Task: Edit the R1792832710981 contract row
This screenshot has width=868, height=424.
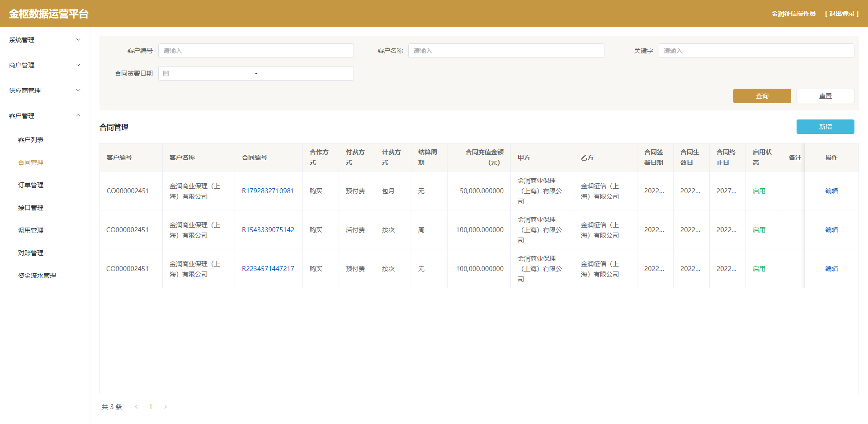Action: point(831,191)
